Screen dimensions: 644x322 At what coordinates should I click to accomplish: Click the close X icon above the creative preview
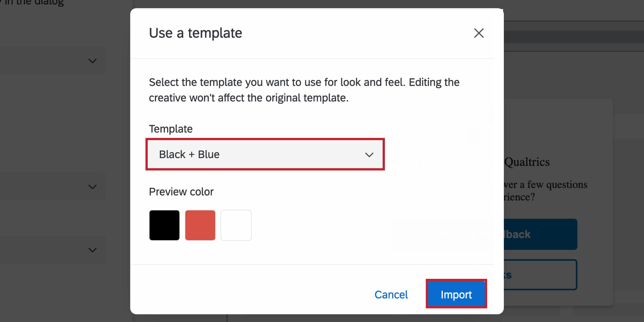click(479, 33)
